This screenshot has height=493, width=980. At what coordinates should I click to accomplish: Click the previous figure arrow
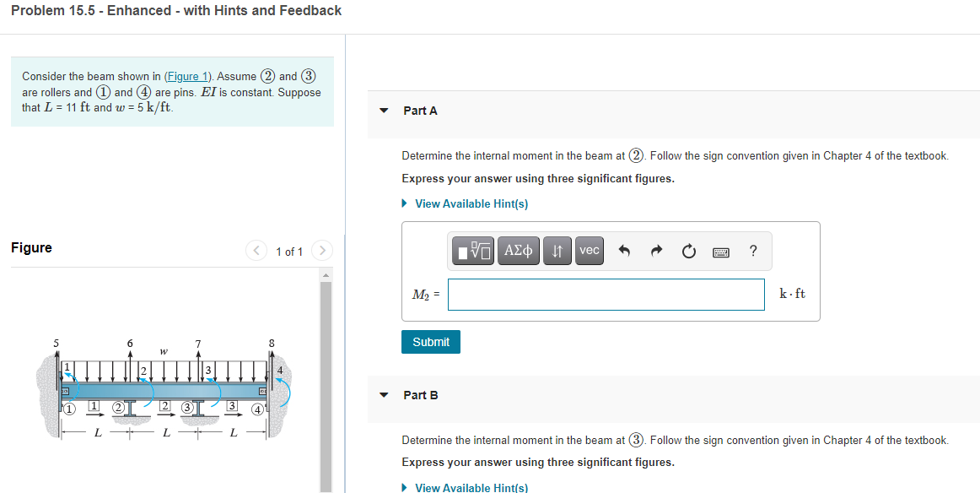point(256,250)
